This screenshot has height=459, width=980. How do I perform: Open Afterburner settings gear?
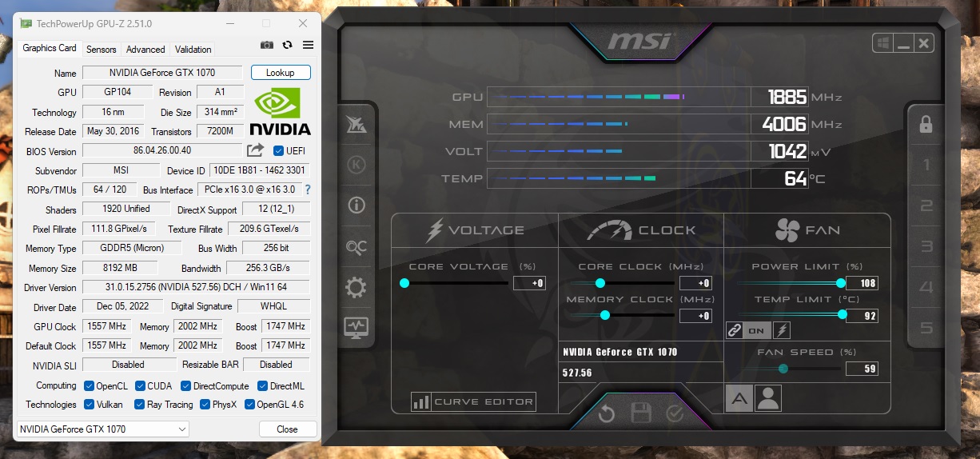coord(357,288)
